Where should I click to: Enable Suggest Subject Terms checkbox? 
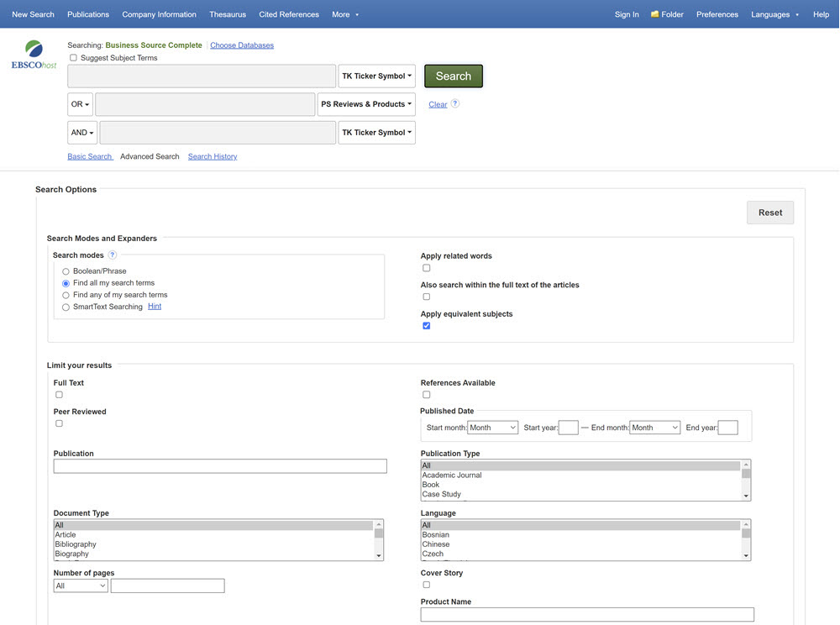(x=73, y=58)
